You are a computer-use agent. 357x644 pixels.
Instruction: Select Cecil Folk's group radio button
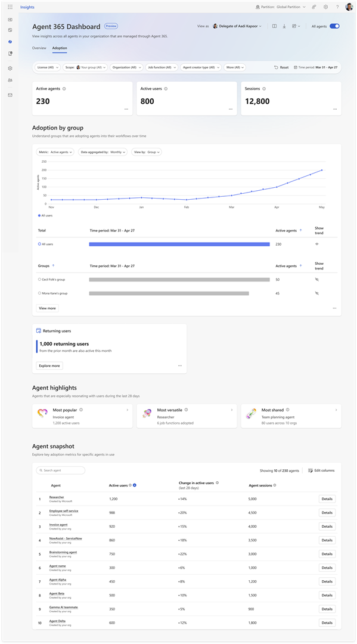click(x=39, y=279)
